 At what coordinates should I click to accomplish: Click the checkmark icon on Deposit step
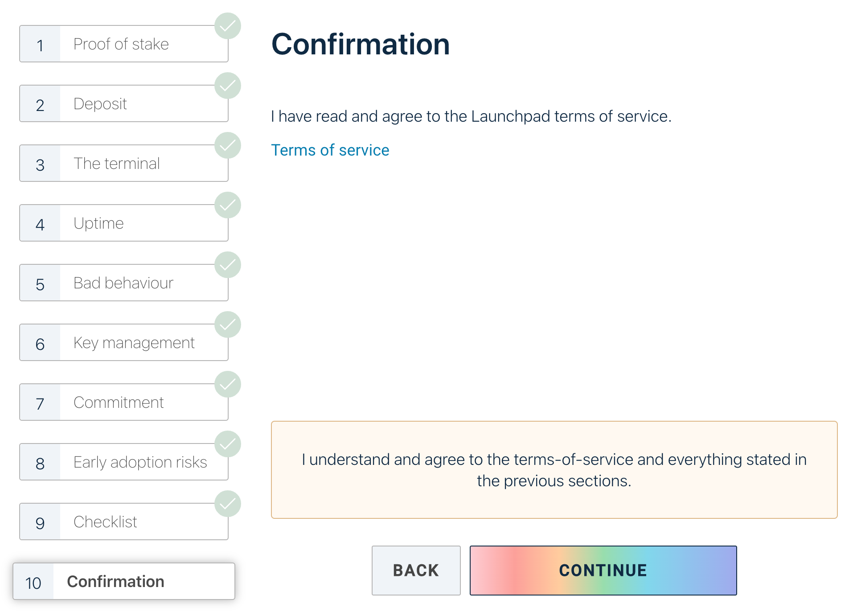coord(228,86)
